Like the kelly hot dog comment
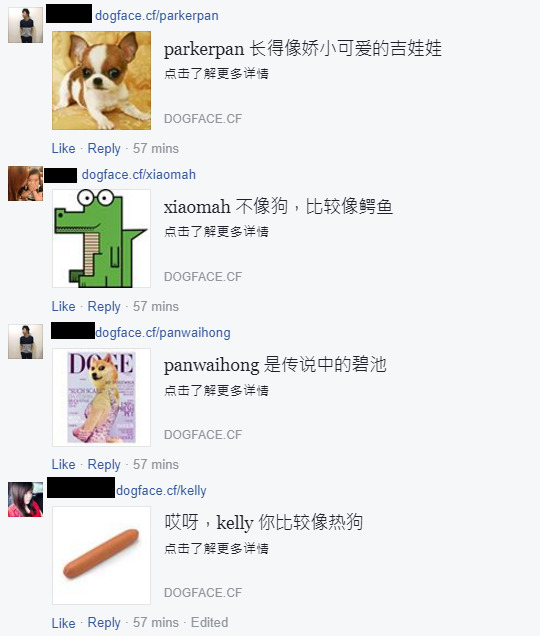This screenshot has width=540, height=636. (x=63, y=623)
